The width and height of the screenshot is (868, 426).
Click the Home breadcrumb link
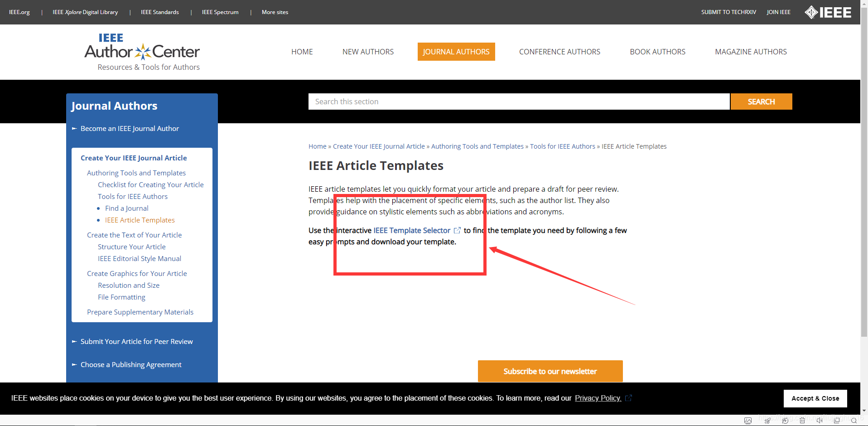coord(318,146)
